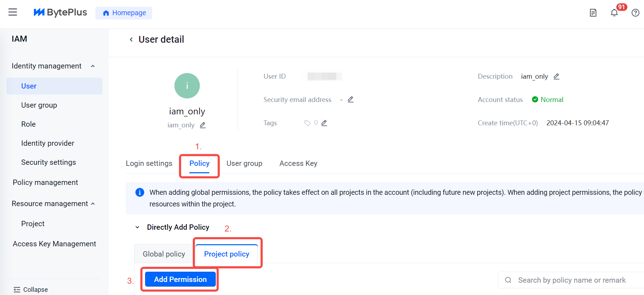Open the Homepage link
This screenshot has height=295, width=644.
(x=124, y=13)
